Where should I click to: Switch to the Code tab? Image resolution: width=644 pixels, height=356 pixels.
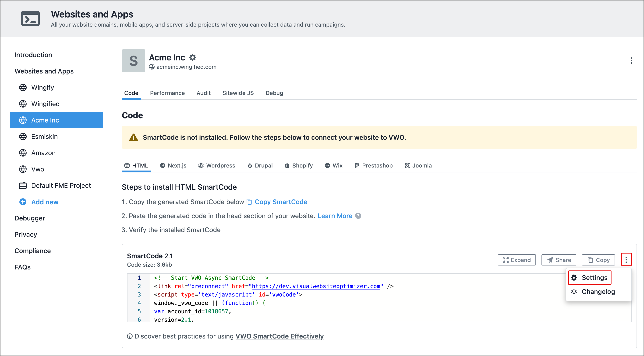(131, 93)
